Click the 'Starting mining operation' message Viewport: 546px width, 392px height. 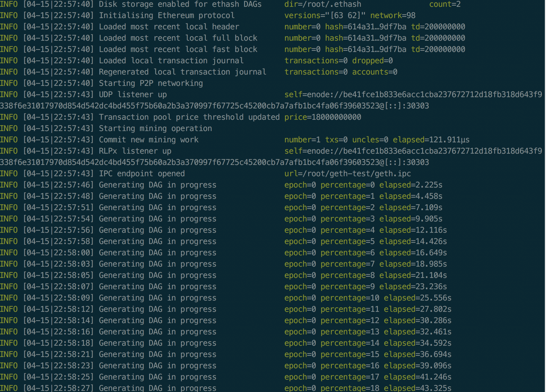[x=155, y=128]
